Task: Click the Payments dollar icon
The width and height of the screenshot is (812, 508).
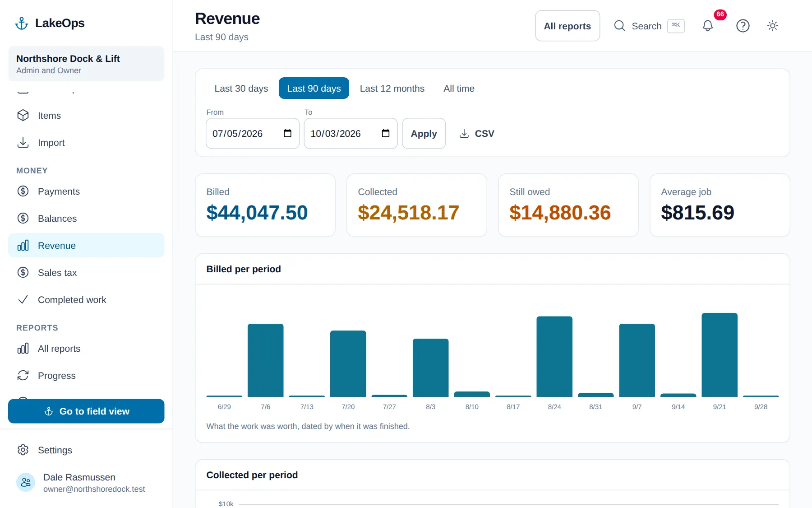Action: point(23,191)
